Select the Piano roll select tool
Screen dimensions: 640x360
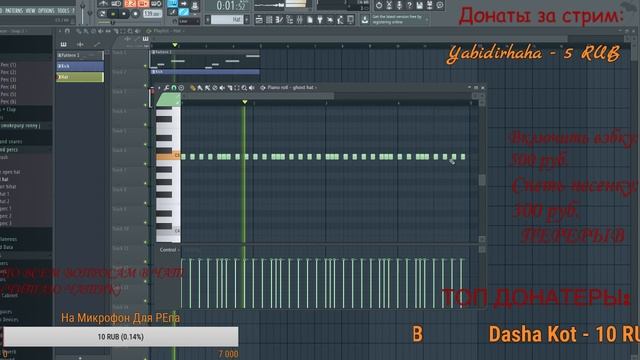[x=237, y=88]
